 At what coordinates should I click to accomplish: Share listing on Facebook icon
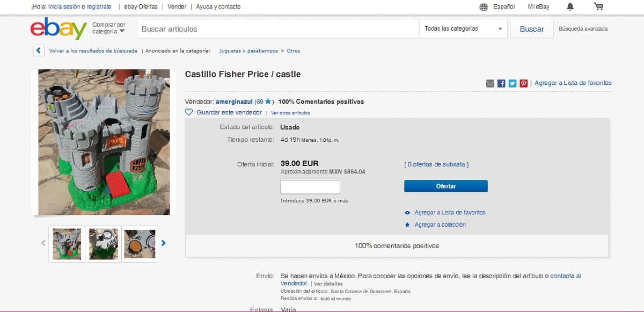(x=501, y=83)
